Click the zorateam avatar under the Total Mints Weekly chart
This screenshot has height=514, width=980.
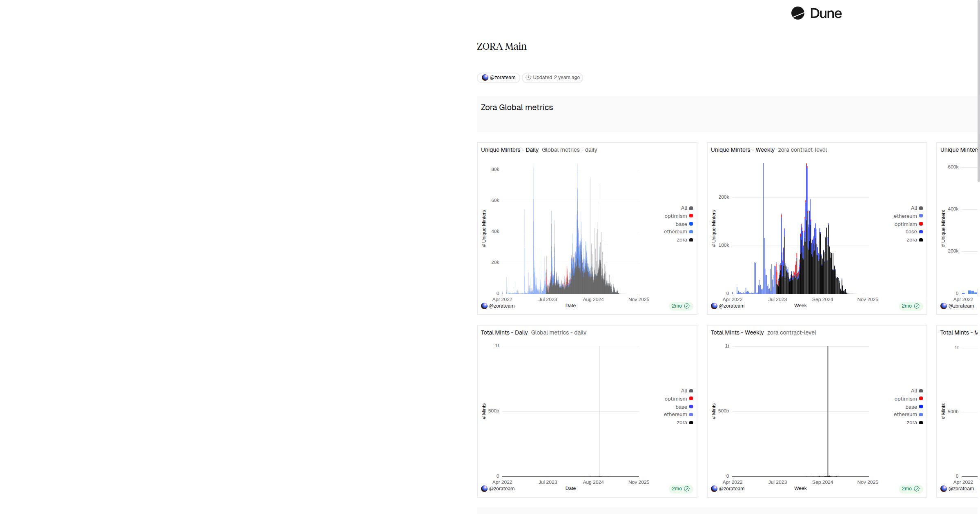click(x=714, y=489)
